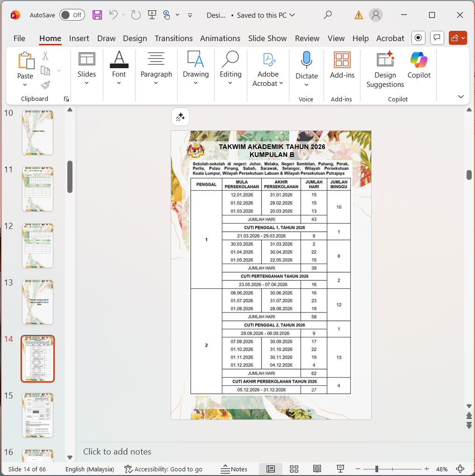Click the Save icon in title bar
The width and height of the screenshot is (475, 476).
point(97,15)
